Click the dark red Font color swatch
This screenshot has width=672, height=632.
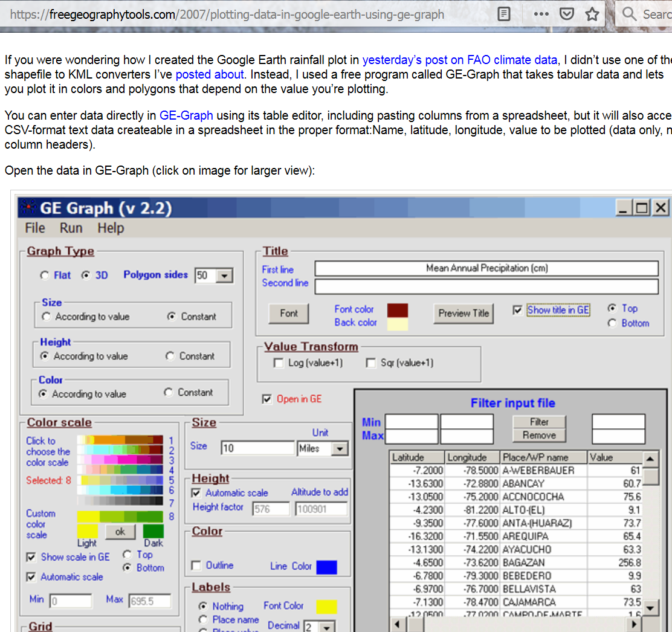pos(397,310)
